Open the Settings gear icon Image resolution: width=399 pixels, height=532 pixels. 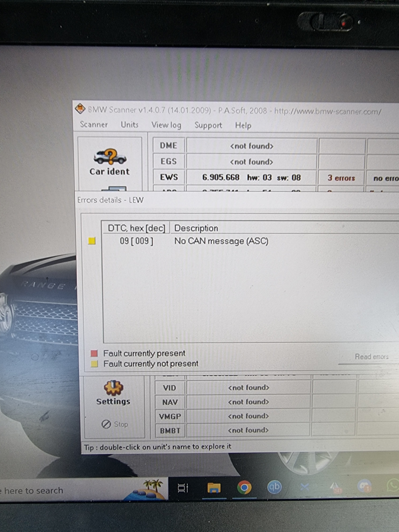[113, 388]
